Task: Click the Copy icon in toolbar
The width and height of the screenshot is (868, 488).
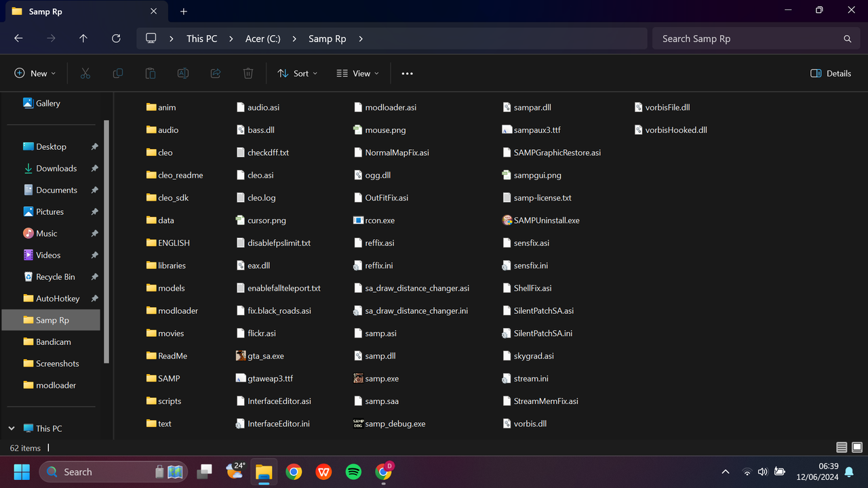Action: (118, 73)
